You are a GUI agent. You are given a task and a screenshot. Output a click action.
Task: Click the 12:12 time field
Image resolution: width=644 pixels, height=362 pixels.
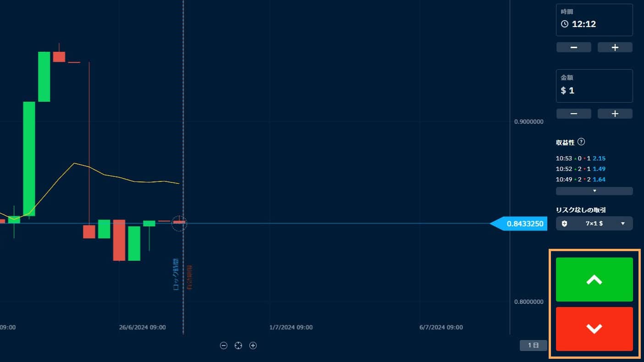pyautogui.click(x=594, y=20)
